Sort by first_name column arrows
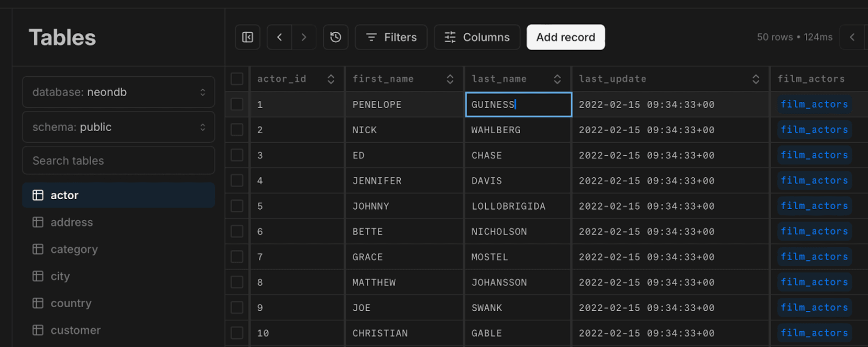The height and width of the screenshot is (347, 868). 450,79
